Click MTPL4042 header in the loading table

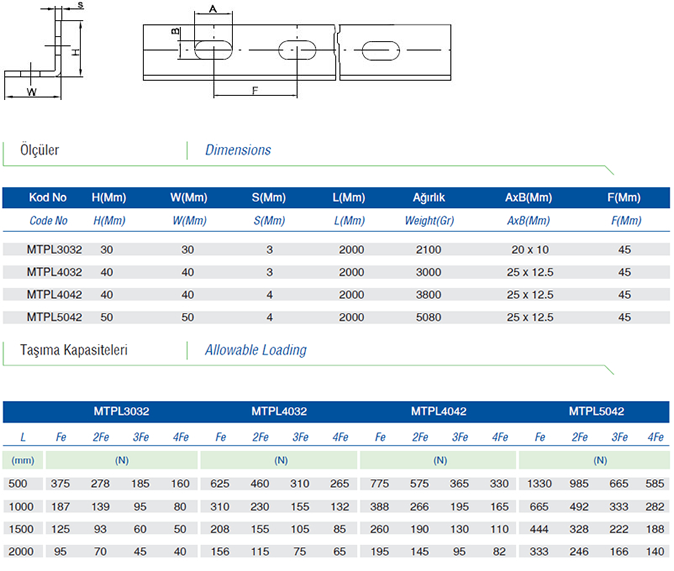[438, 411]
